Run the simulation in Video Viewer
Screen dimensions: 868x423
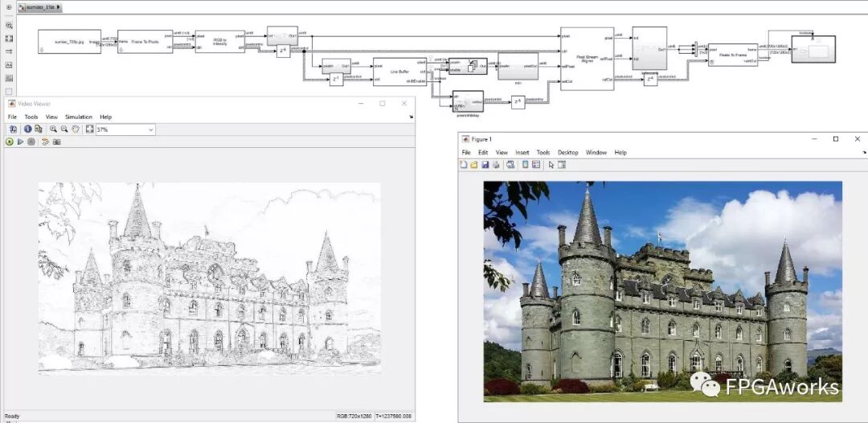pos(10,142)
